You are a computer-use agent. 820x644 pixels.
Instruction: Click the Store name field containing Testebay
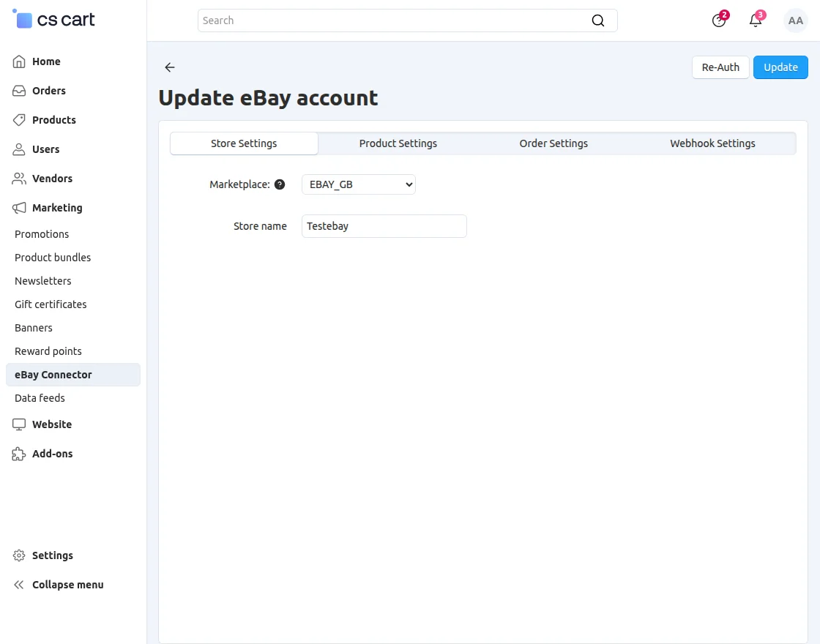(384, 226)
